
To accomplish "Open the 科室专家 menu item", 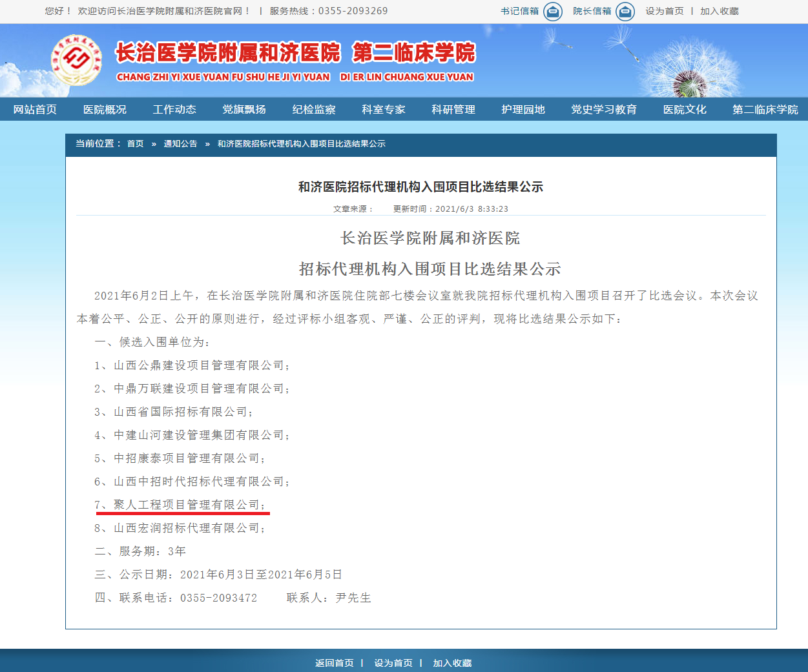I will [384, 109].
